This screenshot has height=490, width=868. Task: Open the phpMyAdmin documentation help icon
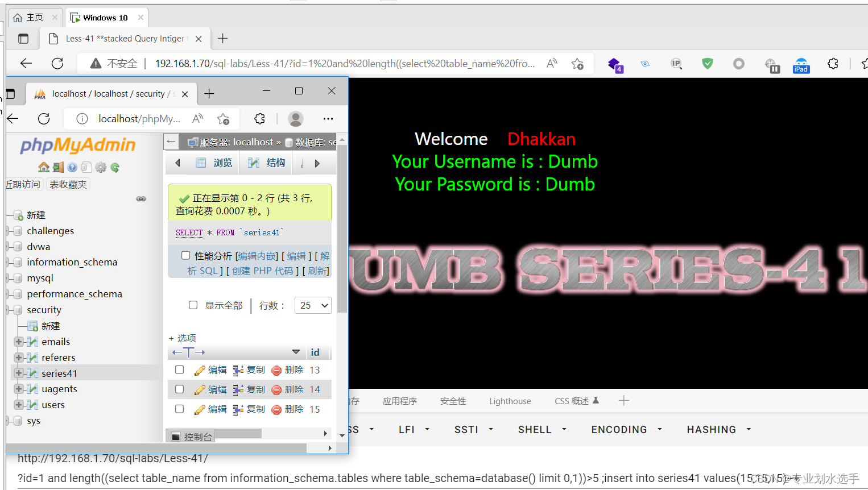pos(72,167)
